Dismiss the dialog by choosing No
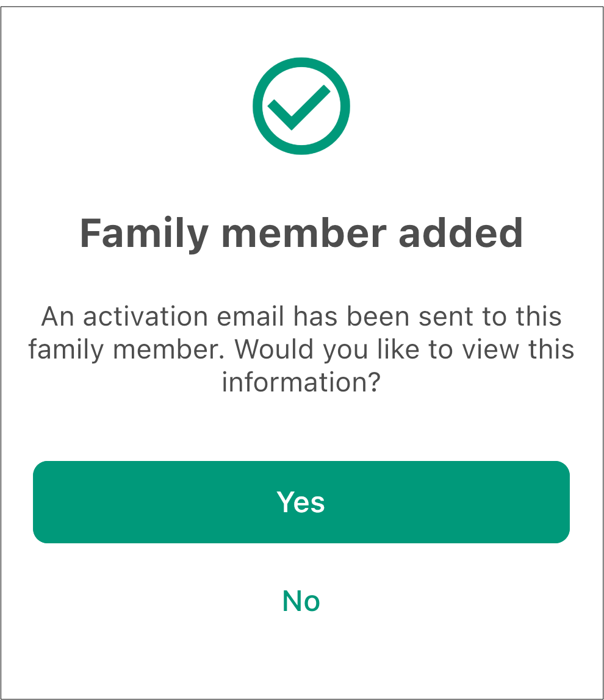Image resolution: width=604 pixels, height=700 pixels. [301, 601]
